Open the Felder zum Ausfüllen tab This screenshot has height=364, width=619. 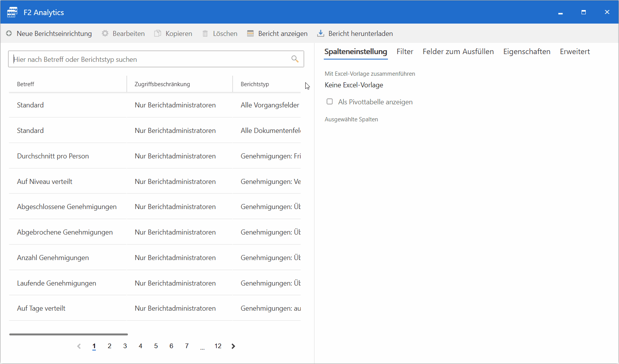point(458,52)
